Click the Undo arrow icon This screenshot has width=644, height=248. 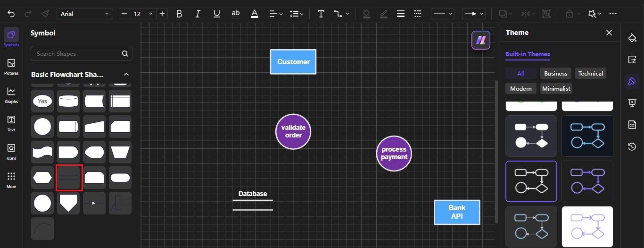(x=11, y=14)
